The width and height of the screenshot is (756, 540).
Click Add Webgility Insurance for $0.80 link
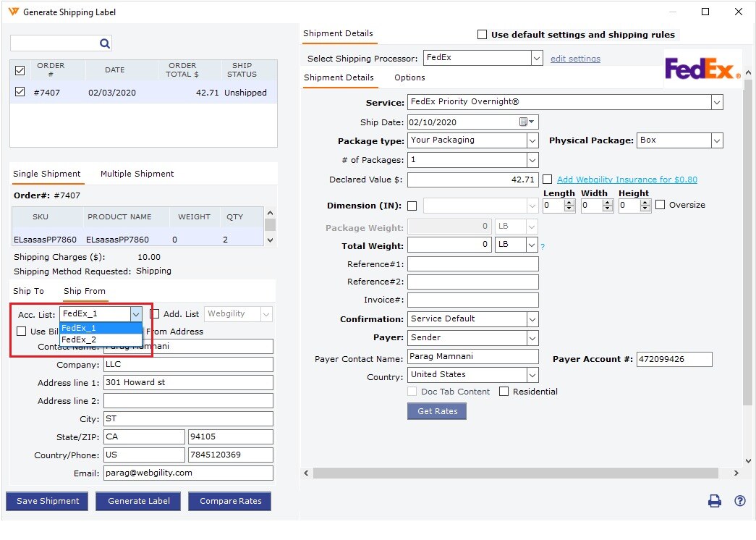[627, 180]
